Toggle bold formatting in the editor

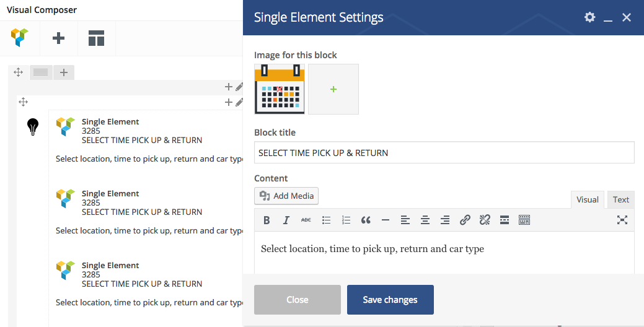coord(267,220)
